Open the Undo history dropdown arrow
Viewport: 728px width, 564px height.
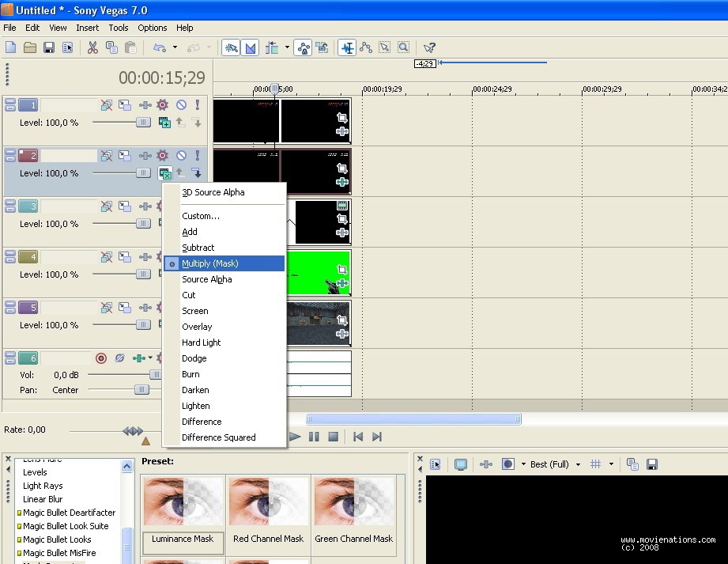tap(175, 47)
